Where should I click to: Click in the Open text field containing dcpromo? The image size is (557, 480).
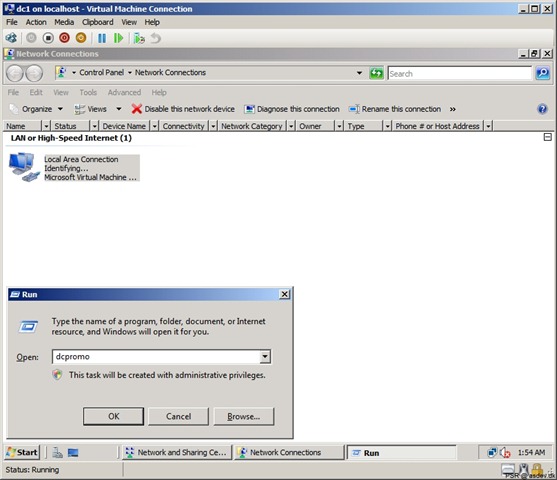pos(156,357)
